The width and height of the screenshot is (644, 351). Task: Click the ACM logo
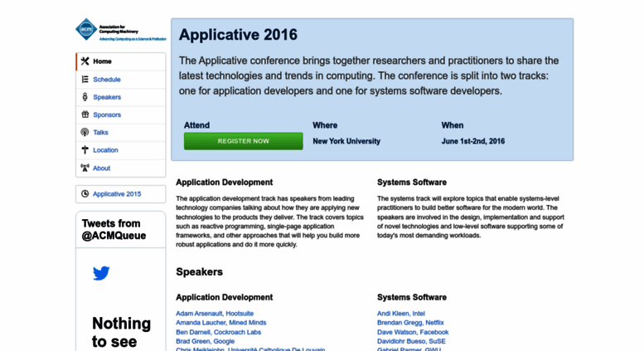pos(121,30)
